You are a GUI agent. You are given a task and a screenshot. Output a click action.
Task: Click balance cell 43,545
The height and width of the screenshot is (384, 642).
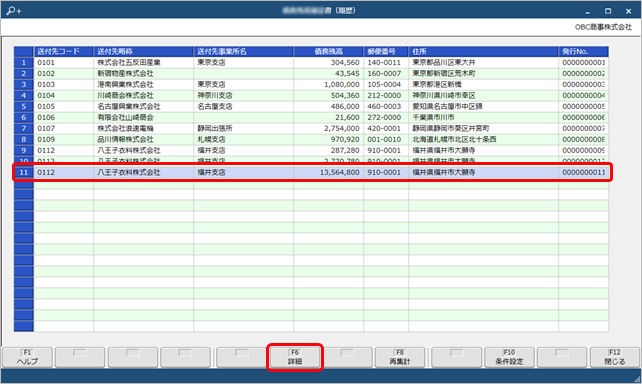click(328, 74)
